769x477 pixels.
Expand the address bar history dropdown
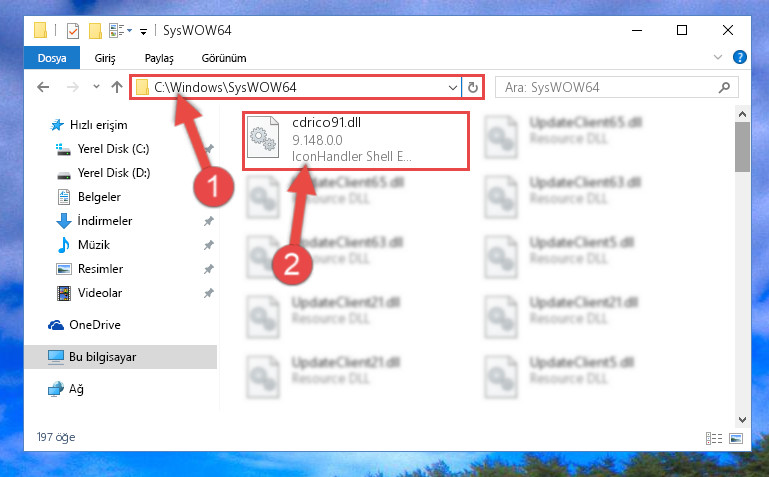[452, 88]
